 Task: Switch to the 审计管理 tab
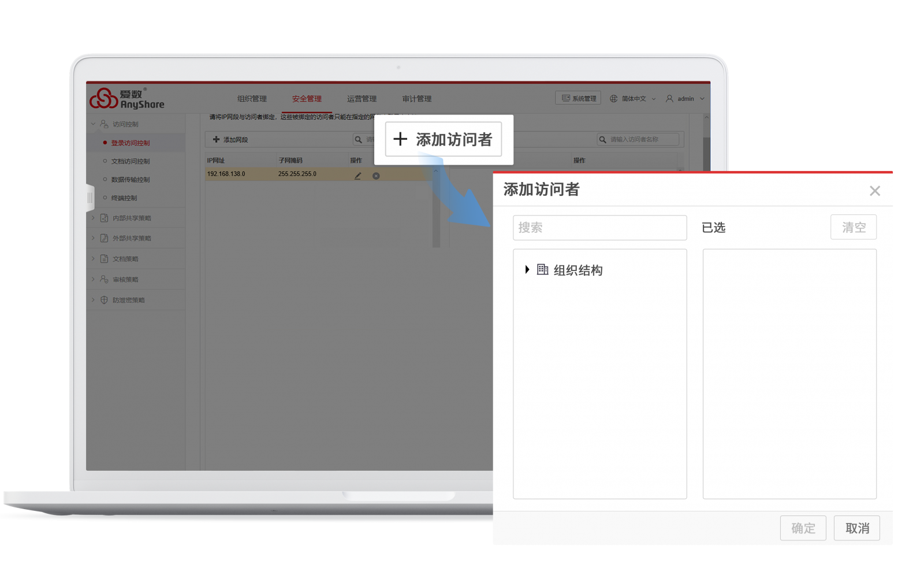tap(416, 99)
